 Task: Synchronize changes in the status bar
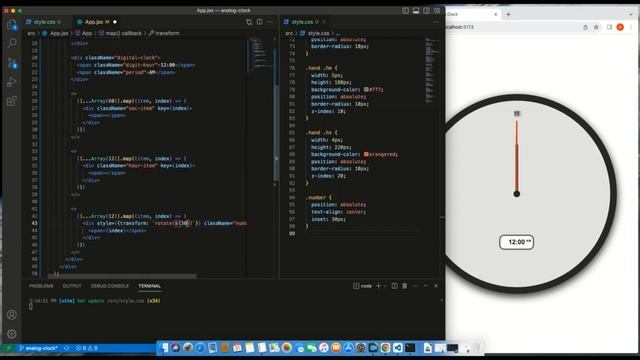tap(67, 348)
